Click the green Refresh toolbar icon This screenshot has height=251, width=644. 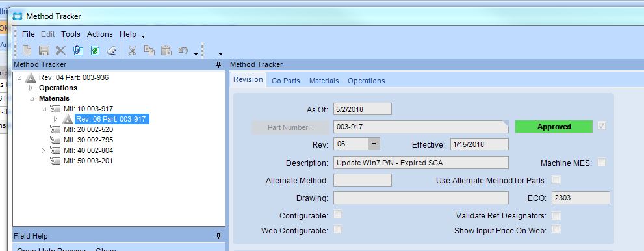[96, 51]
